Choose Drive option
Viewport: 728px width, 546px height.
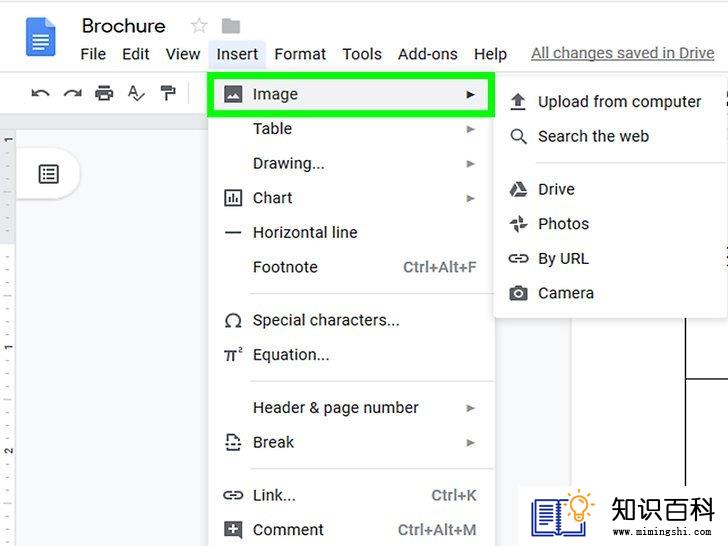pos(610,189)
